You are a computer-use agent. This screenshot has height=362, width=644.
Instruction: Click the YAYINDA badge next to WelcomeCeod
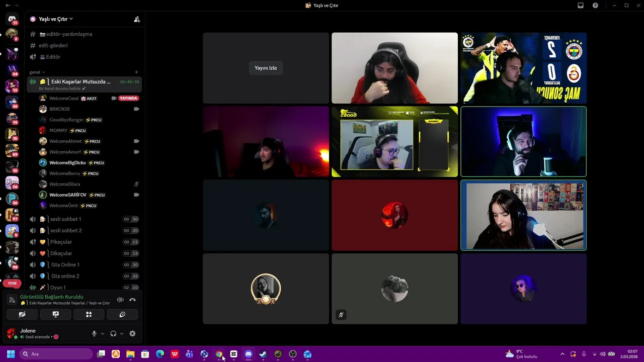click(x=128, y=99)
